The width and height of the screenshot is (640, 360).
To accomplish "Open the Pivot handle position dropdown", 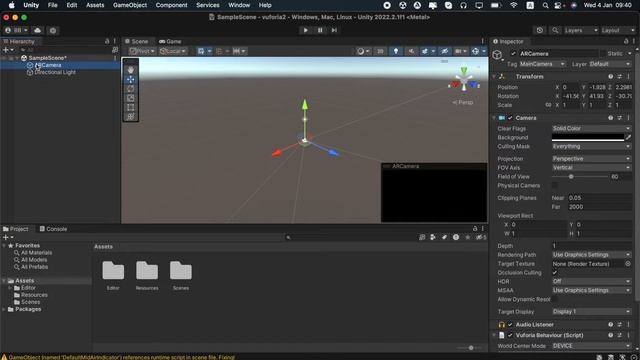I will tap(142, 51).
